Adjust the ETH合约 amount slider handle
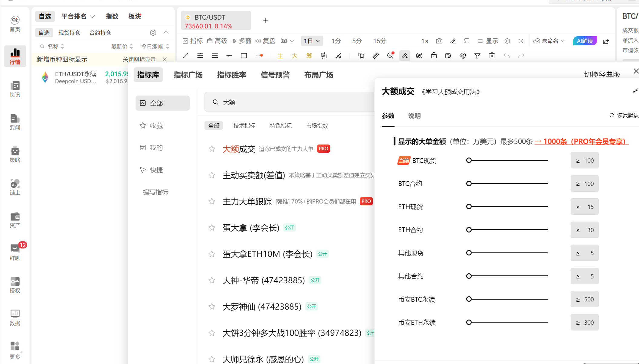This screenshot has height=364, width=639. (469, 230)
